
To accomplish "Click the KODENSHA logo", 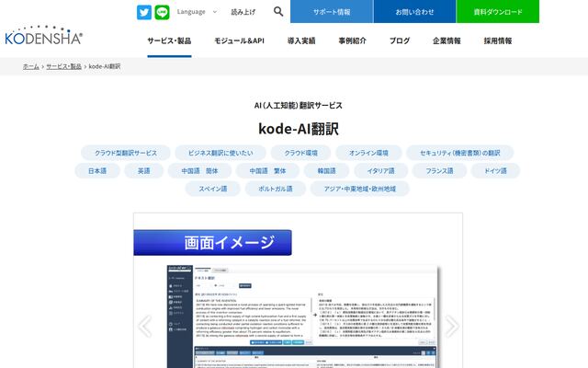I will [43, 35].
